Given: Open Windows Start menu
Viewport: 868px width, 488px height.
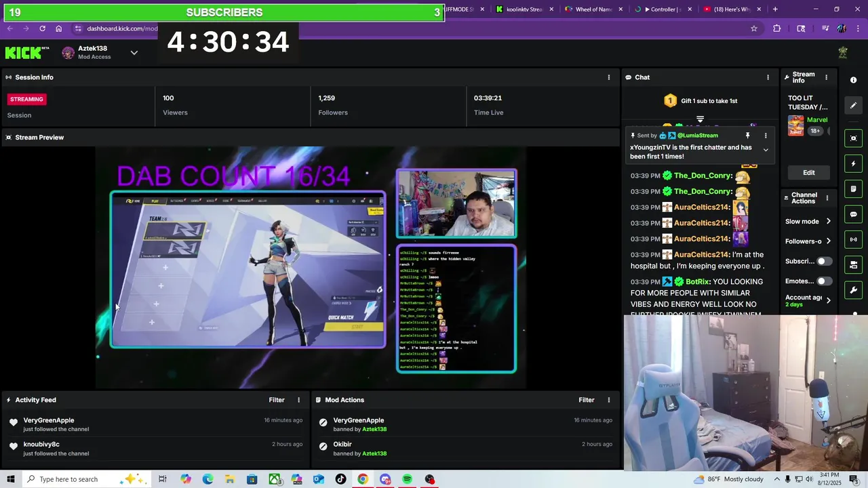Looking at the screenshot, I should click(x=10, y=479).
